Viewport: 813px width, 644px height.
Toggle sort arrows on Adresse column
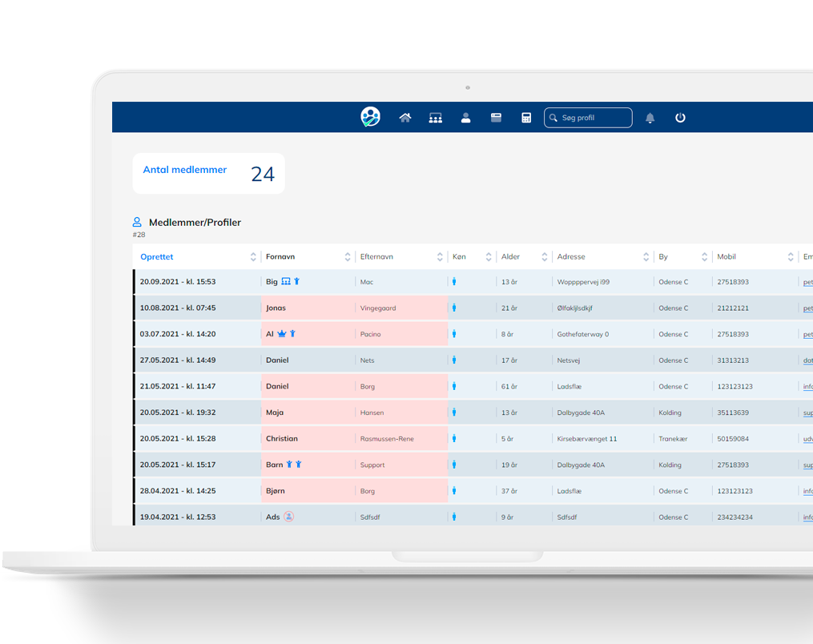646,257
